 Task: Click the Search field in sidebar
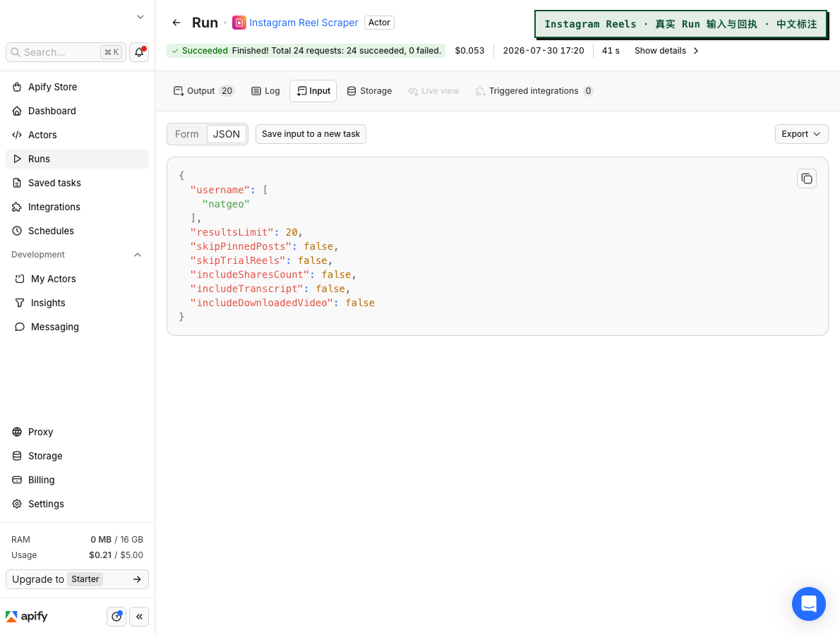66,52
